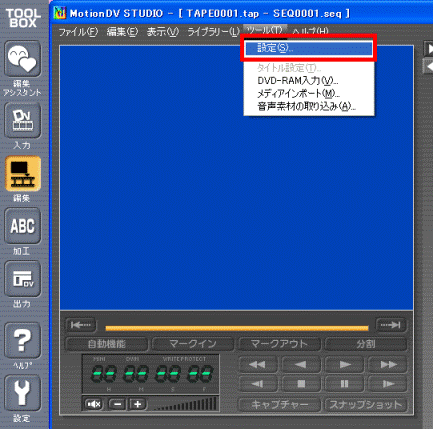Click the wrench 設定 toolbox icon
Image resolution: width=433 pixels, height=429 pixels.
[x=22, y=393]
